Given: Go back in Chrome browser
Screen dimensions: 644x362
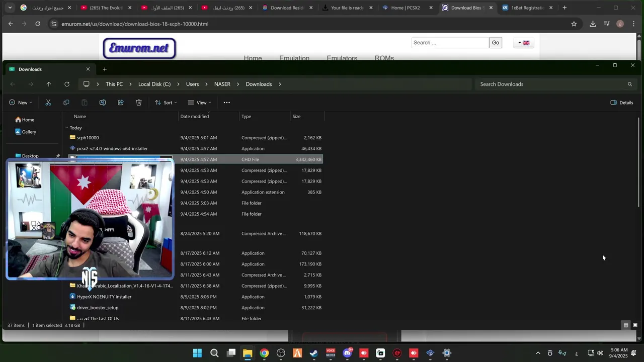Looking at the screenshot, I should [x=11, y=24].
